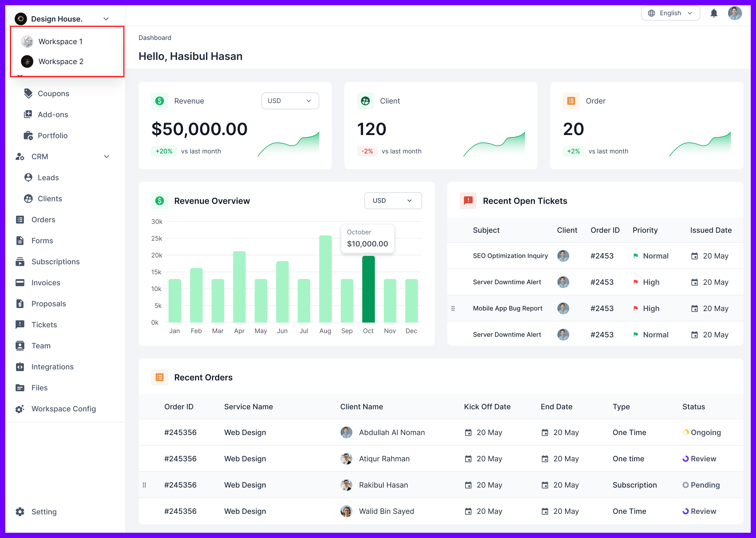Select the Add-ons sidebar icon
756x538 pixels.
tap(28, 114)
